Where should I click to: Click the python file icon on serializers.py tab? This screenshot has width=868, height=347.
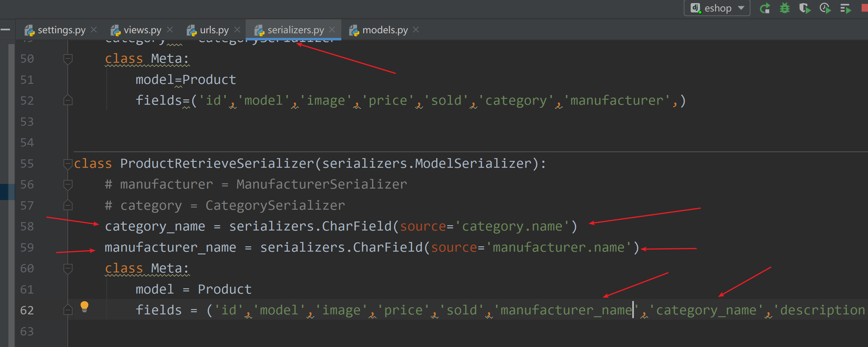(259, 30)
